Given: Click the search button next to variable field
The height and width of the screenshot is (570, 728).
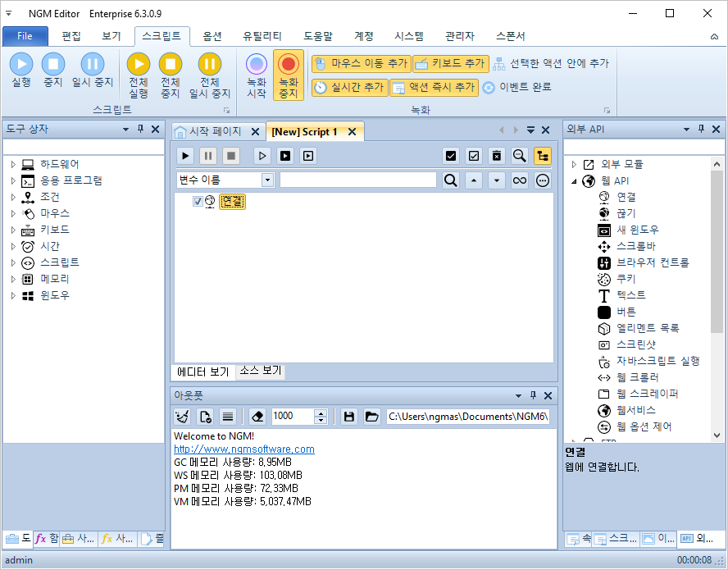Looking at the screenshot, I should [x=450, y=180].
